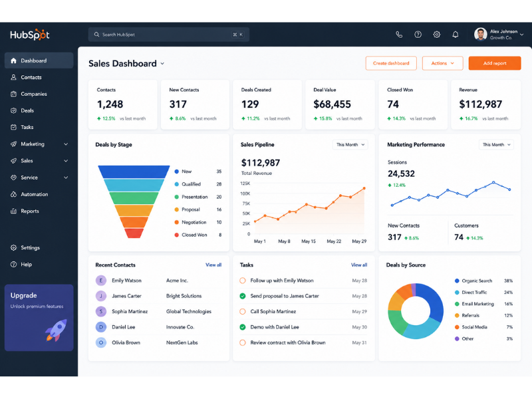Open Tasks in sidebar
Viewport: 532px width, 399px height.
tap(39, 127)
